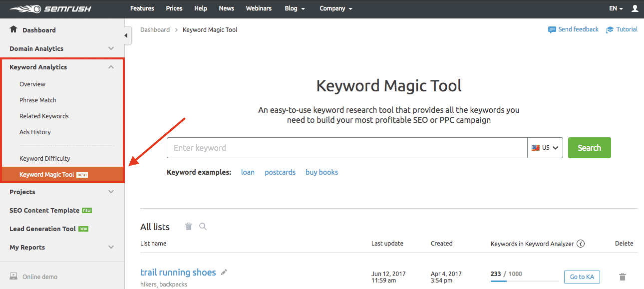Rename trail running shoes list with pencil icon

224,272
